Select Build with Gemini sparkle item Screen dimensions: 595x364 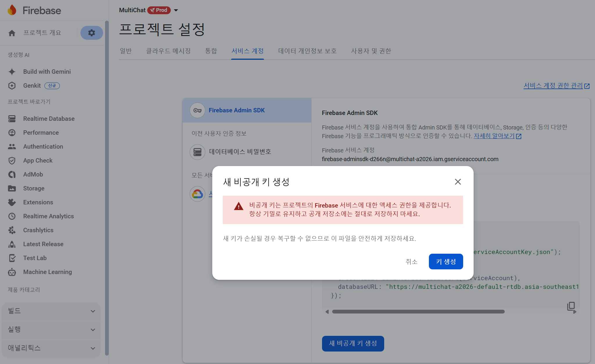[47, 72]
